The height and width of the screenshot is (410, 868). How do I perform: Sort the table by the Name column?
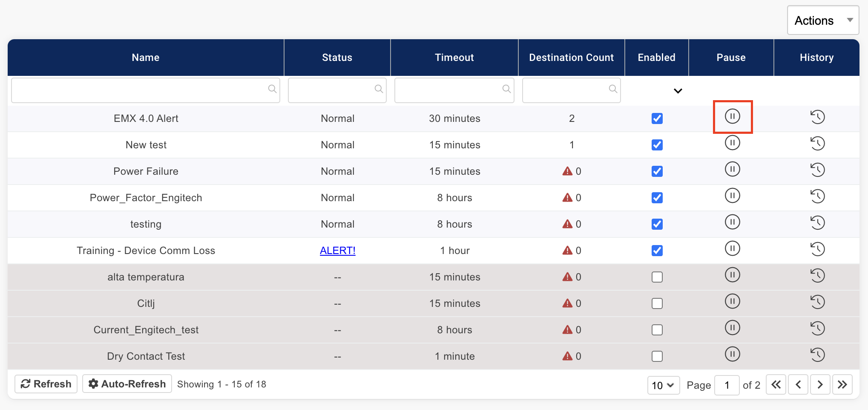pyautogui.click(x=145, y=57)
